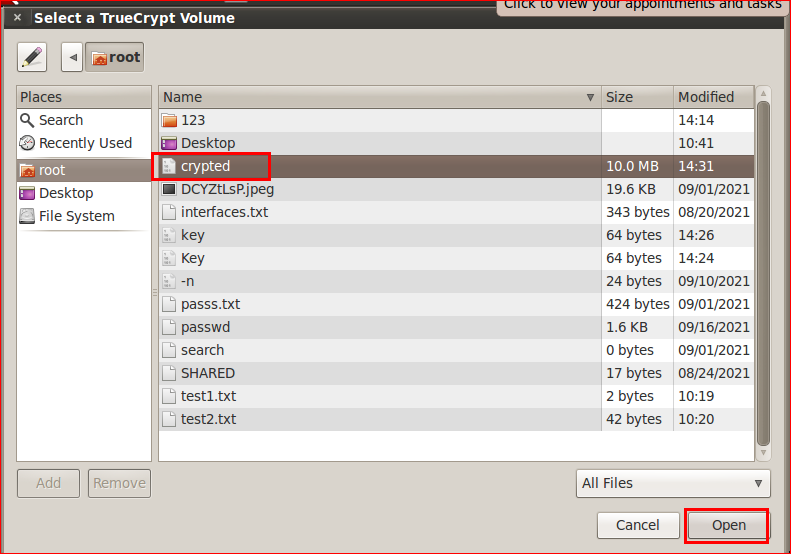Select the file name DCYZtLsP.jpeg
Image resolution: width=791 pixels, height=554 pixels.
click(x=228, y=190)
